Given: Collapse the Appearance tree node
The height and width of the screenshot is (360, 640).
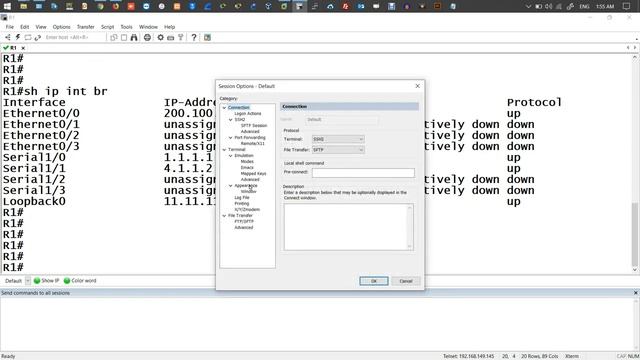Looking at the screenshot, I should [231, 185].
